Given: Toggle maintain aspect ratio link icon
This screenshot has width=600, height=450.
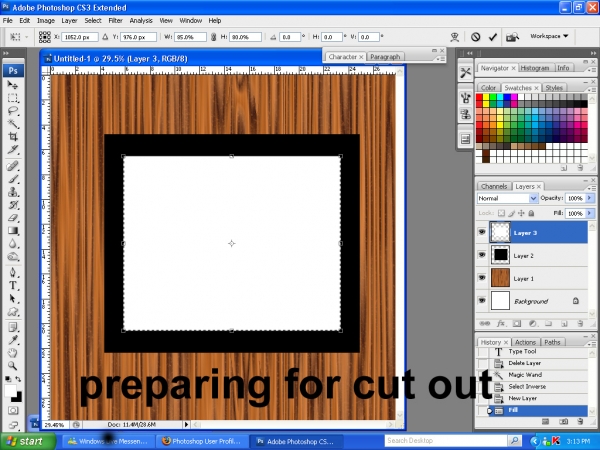Looking at the screenshot, I should tap(214, 37).
